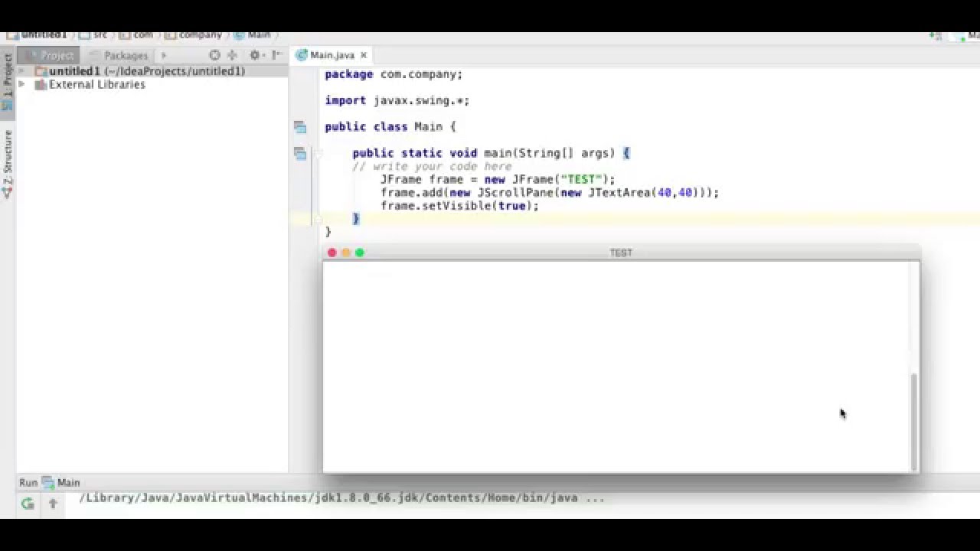This screenshot has width=980, height=551.
Task: Show more view tabs arrow beside Packages
Action: [x=163, y=55]
